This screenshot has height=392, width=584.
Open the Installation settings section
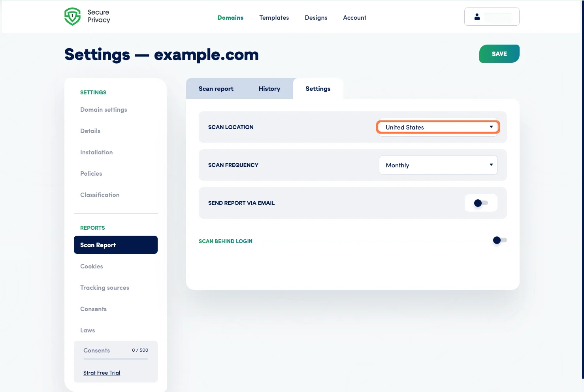pyautogui.click(x=96, y=152)
